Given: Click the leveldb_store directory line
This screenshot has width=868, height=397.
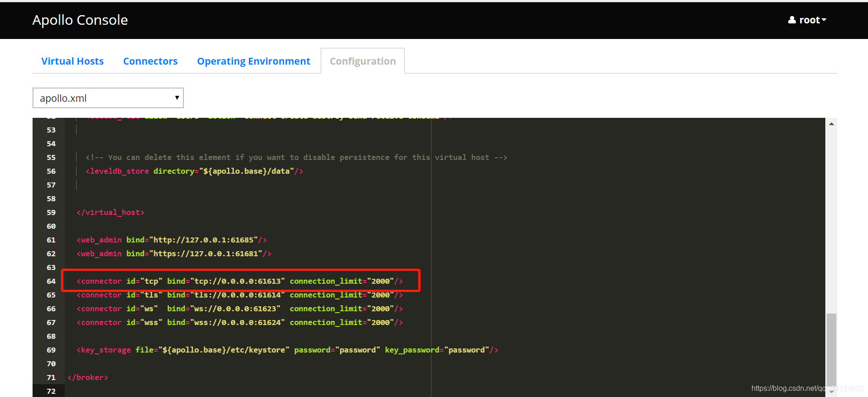Looking at the screenshot, I should click(x=194, y=171).
